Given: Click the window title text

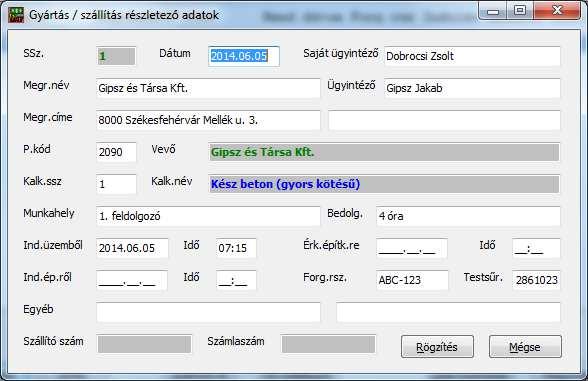Looking at the screenshot, I should tap(124, 15).
